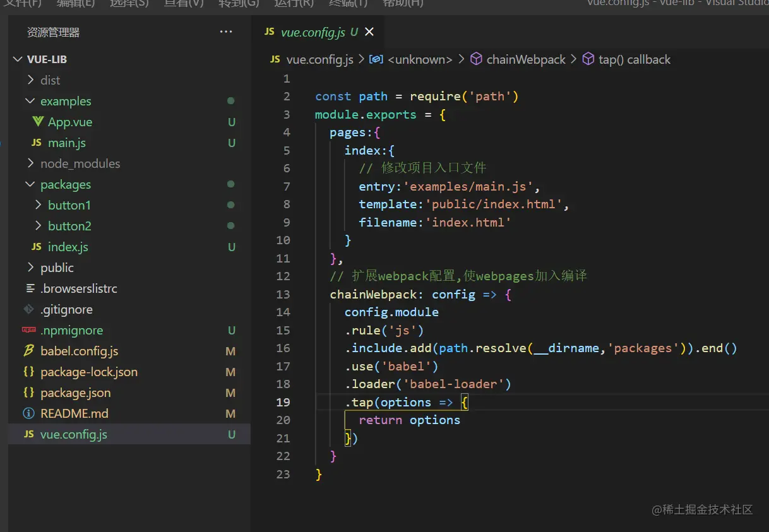Select the vue.config.js editor tab
Viewport: 769px width, 532px height.
tap(317, 32)
